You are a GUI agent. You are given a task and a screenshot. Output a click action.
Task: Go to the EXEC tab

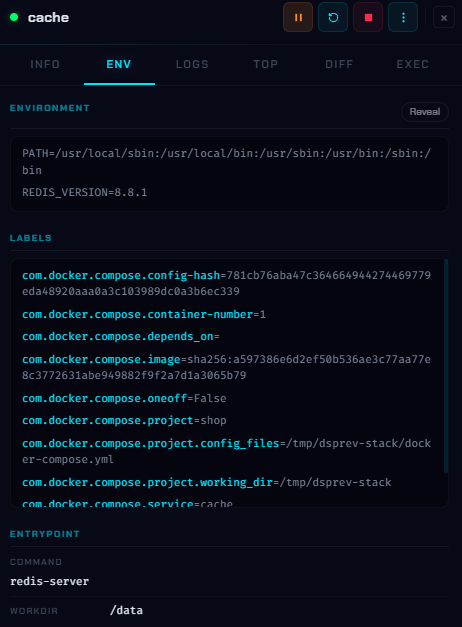tap(412, 64)
